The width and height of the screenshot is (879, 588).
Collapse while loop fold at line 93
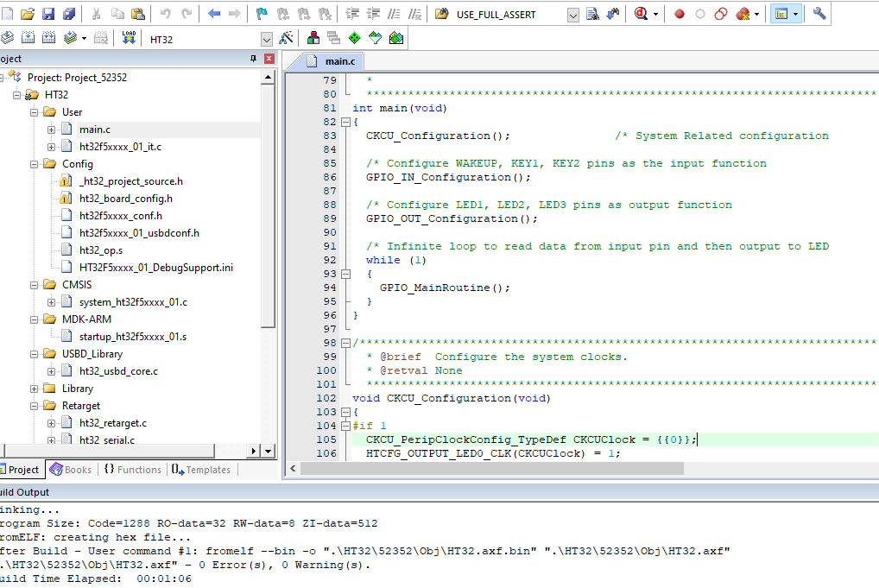coord(346,274)
